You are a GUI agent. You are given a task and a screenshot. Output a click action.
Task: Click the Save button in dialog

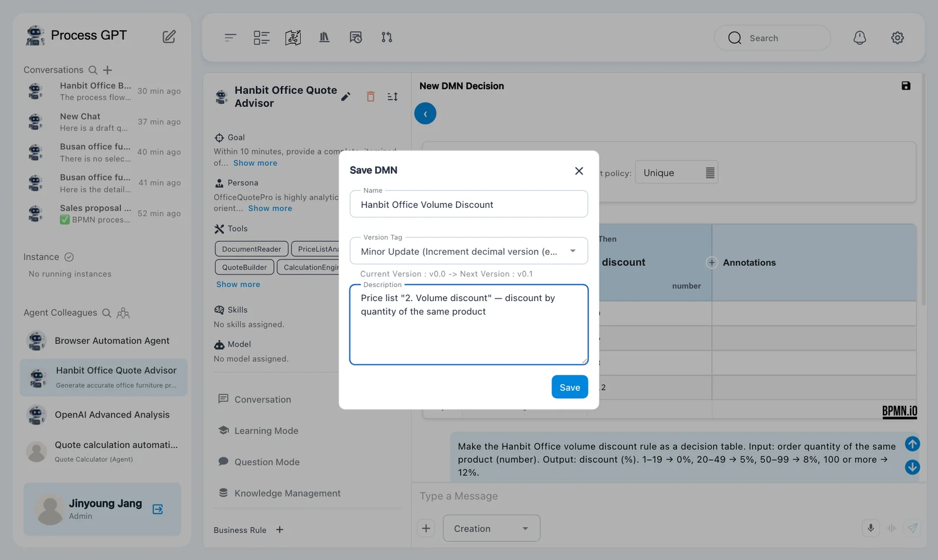[569, 387]
